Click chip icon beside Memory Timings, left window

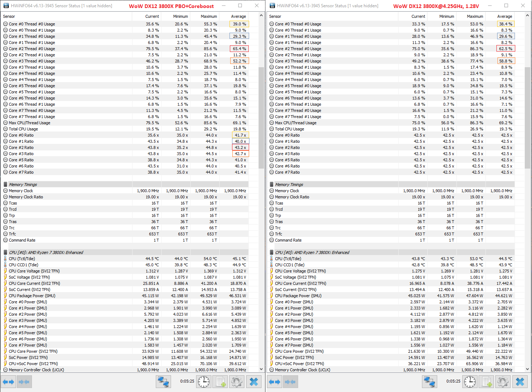5,185
